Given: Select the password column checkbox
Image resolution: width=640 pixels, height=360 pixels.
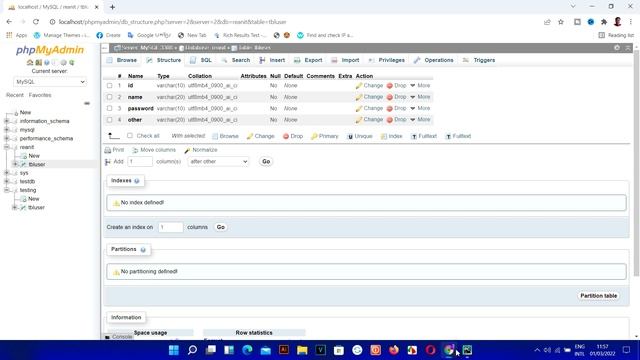Looking at the screenshot, I should (109, 109).
